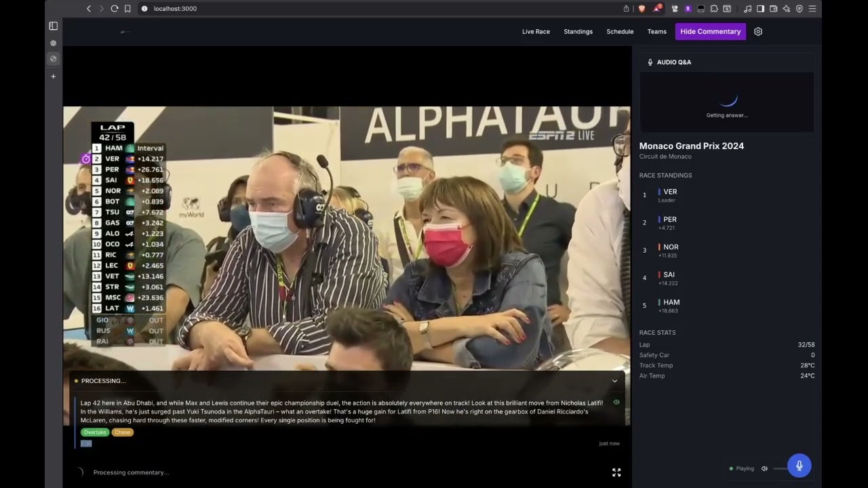The height and width of the screenshot is (488, 868).
Task: Select HAM in race standings
Action: click(x=726, y=306)
